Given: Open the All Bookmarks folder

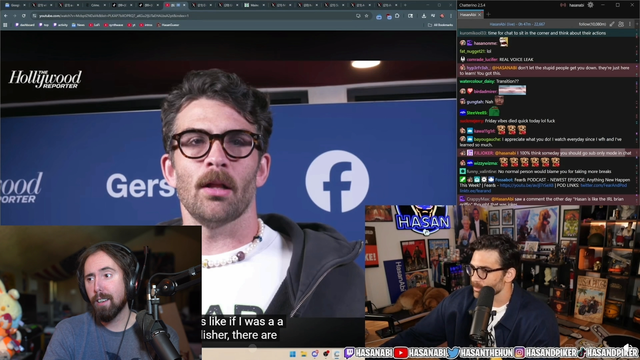Looking at the screenshot, I should click(x=440, y=25).
